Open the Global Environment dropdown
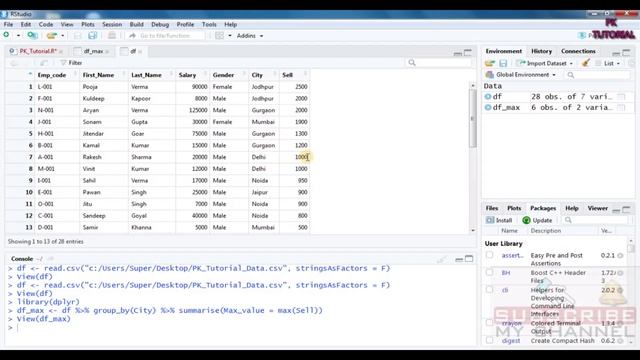The width and height of the screenshot is (640, 360). (x=521, y=75)
